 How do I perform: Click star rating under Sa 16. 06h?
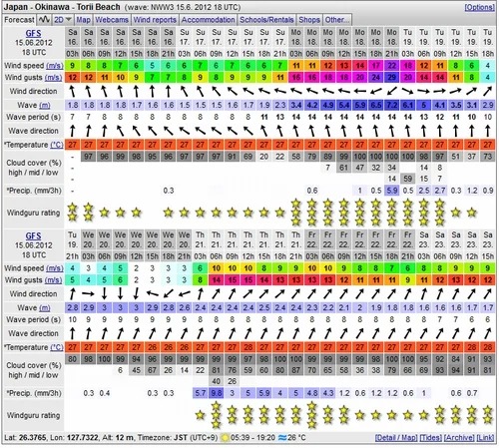tap(88, 213)
